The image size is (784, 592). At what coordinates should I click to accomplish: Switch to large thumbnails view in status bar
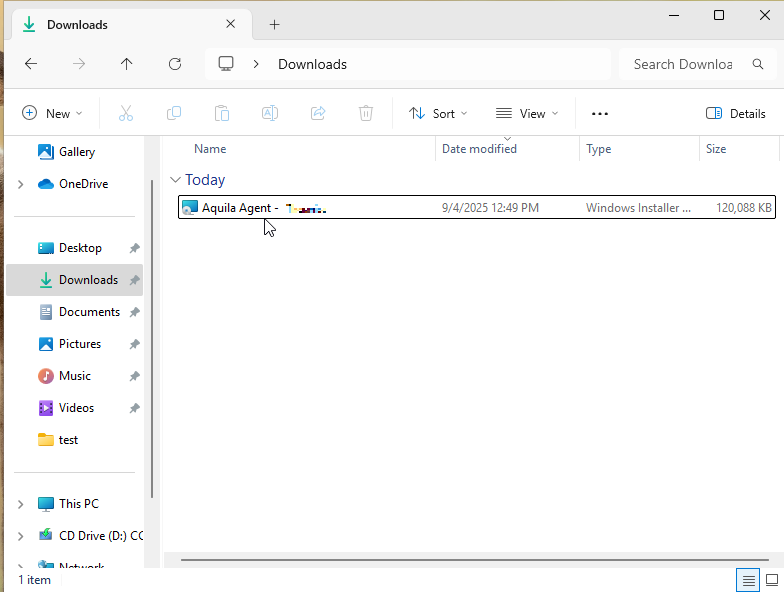click(772, 580)
